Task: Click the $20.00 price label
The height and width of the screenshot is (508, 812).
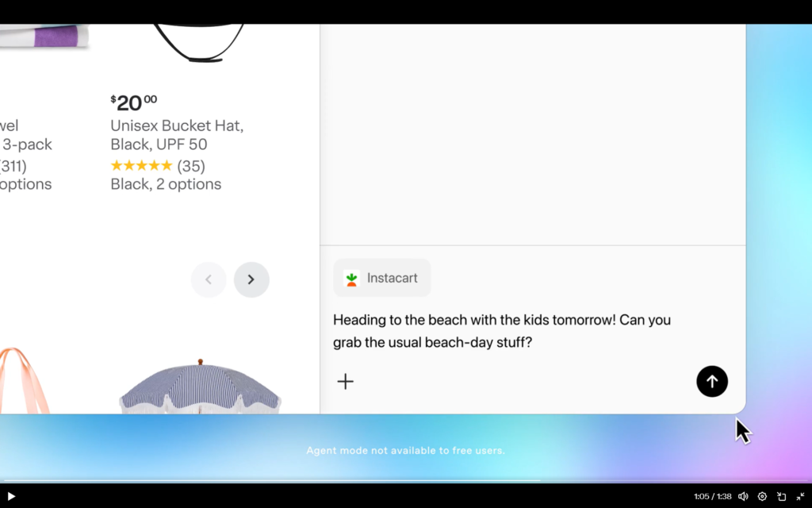Action: (132, 101)
